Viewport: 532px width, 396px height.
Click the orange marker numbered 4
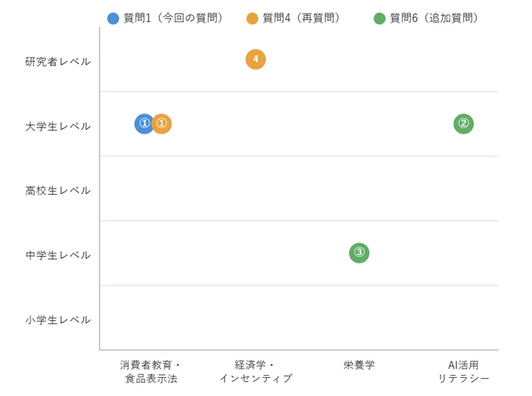coord(256,59)
